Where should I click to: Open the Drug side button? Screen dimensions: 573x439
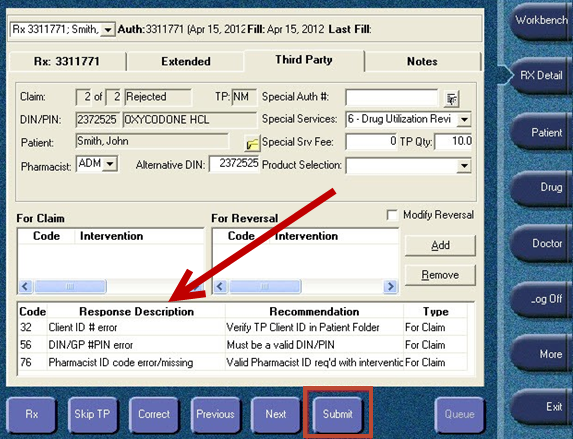click(540, 188)
